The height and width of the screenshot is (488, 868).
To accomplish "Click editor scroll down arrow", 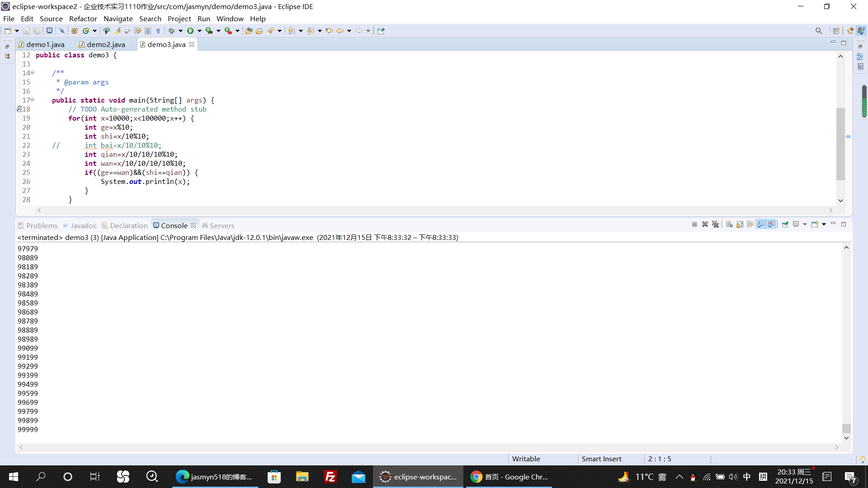I will click(840, 201).
